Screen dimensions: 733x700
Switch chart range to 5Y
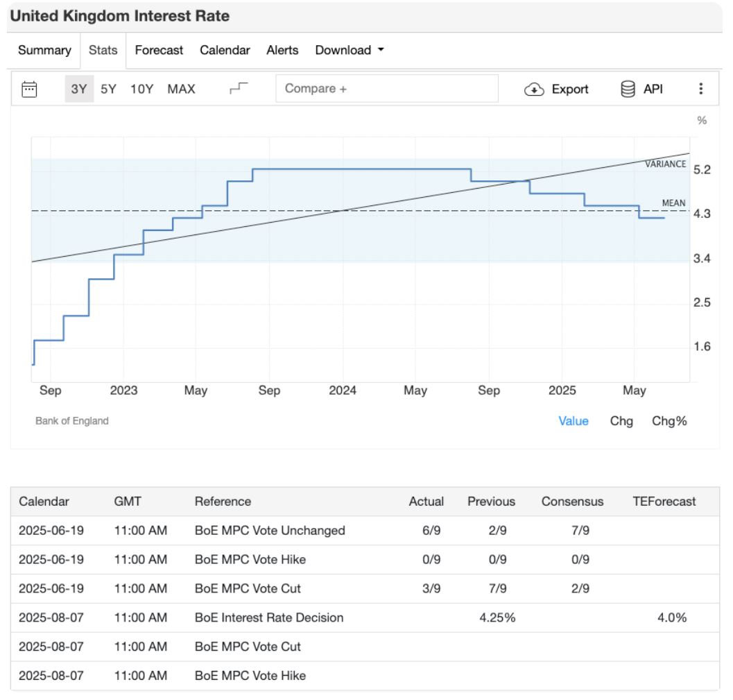[x=109, y=89]
